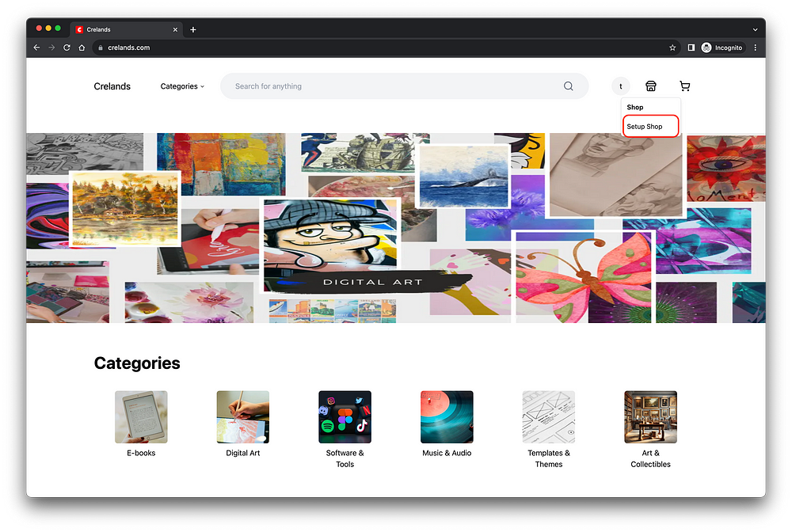Viewport: 792px width, 532px height.
Task: Click the Art & Collectibles label
Action: 650,459
